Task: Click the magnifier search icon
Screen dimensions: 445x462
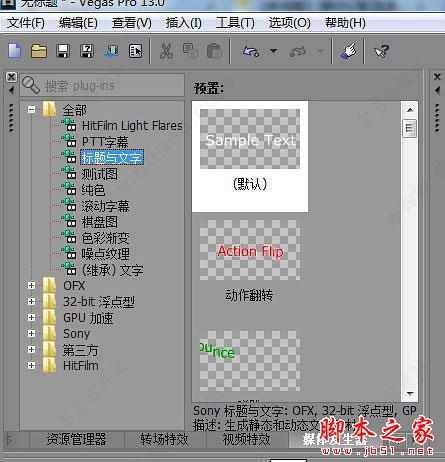Action: click(x=31, y=85)
